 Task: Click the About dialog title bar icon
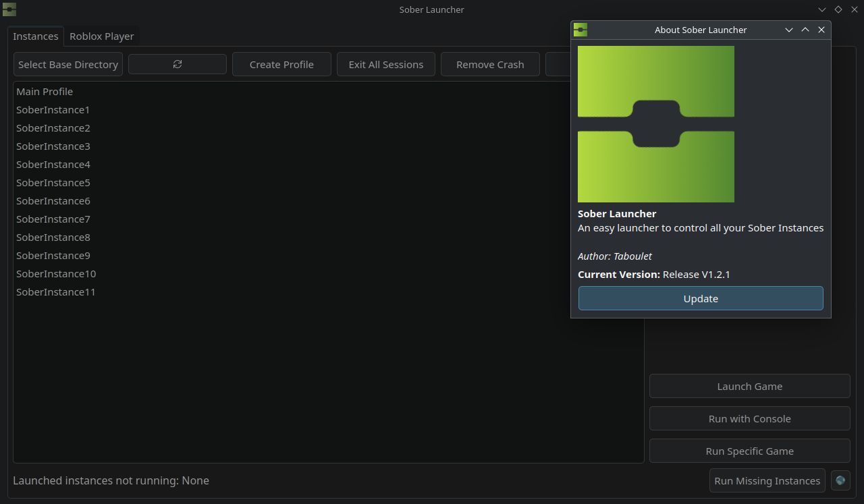coord(580,30)
